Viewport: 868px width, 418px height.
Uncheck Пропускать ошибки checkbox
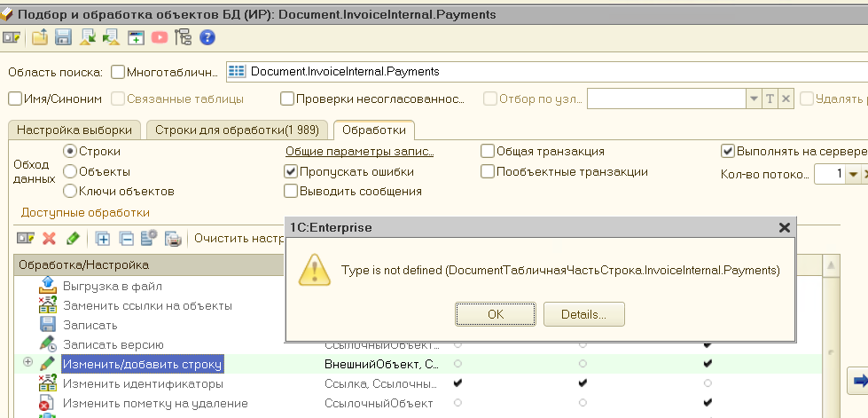tap(291, 171)
